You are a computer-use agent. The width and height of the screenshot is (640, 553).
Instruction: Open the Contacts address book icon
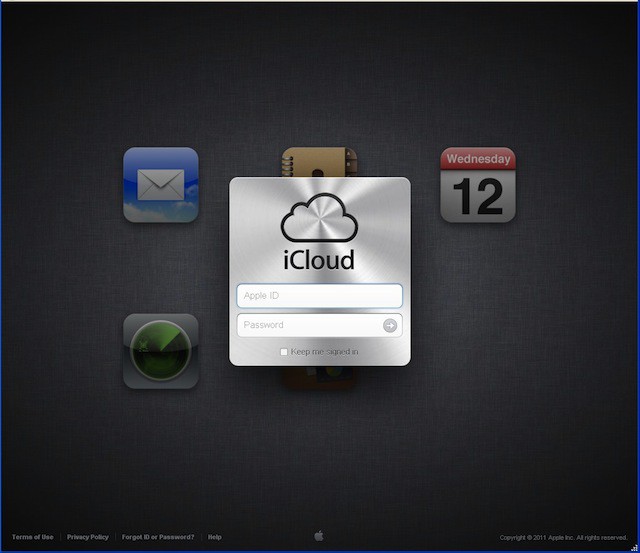[320, 162]
